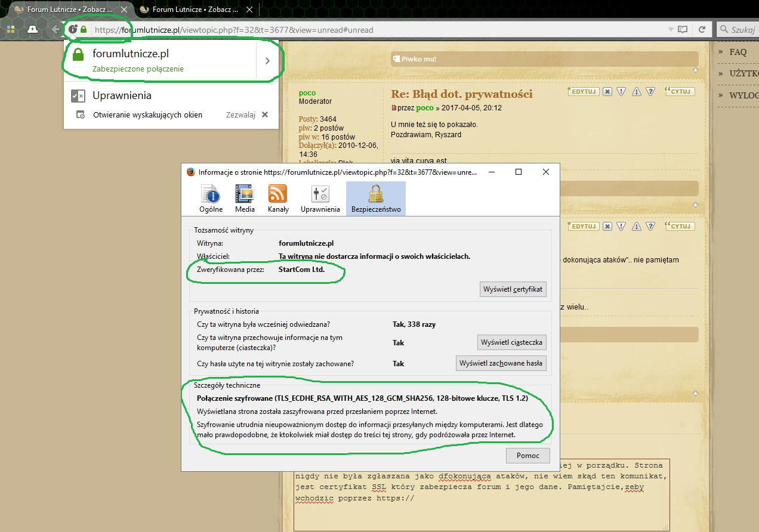Open the address bar history dropdown
Screen dimensions: 759x532
click(671, 29)
